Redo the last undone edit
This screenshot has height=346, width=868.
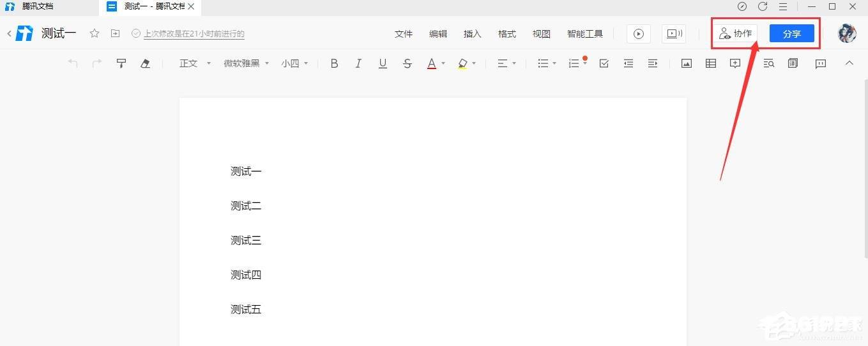click(97, 63)
